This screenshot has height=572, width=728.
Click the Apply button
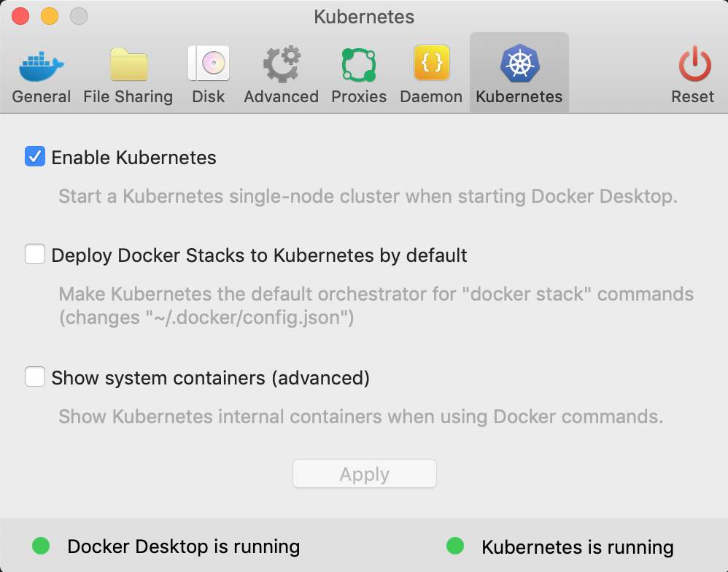[364, 474]
